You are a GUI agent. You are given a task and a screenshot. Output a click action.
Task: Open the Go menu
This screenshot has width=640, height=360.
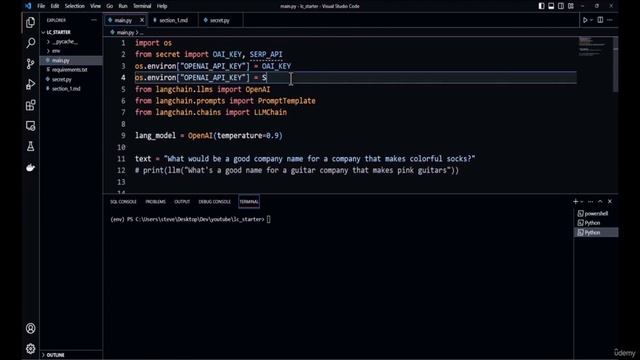(x=109, y=6)
